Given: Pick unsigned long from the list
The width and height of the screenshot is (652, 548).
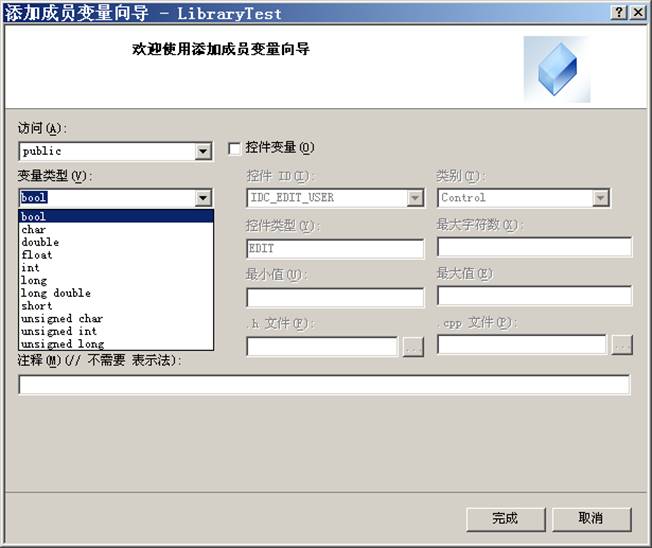Looking at the screenshot, I should click(x=116, y=344).
